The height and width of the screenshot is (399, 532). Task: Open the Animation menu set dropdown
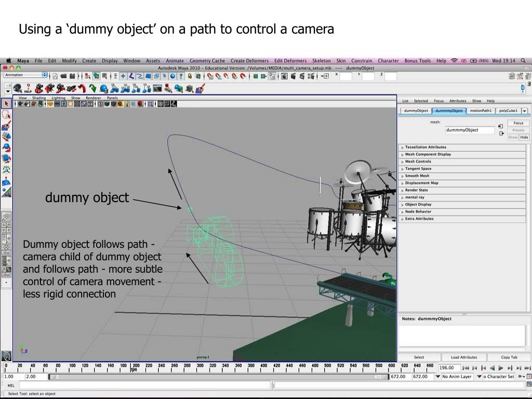(26, 75)
